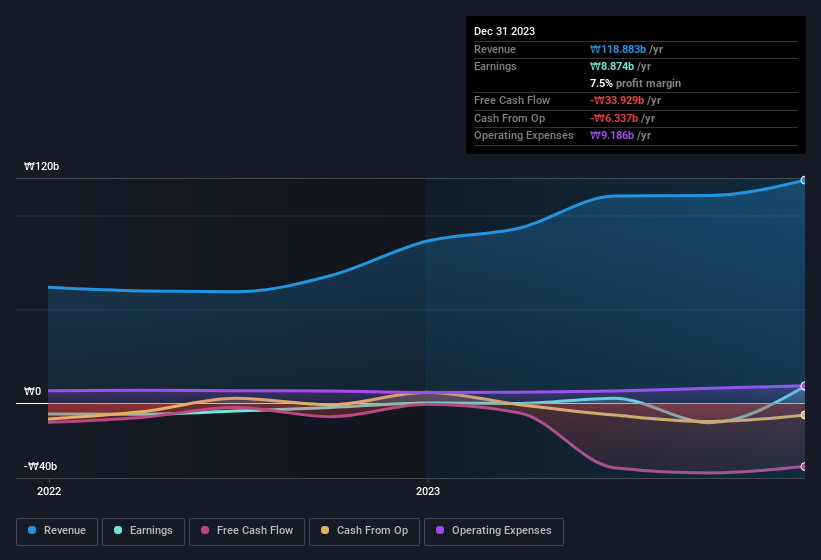Click the Cash From Op orange endpoint marker
The image size is (821, 560).
[804, 415]
